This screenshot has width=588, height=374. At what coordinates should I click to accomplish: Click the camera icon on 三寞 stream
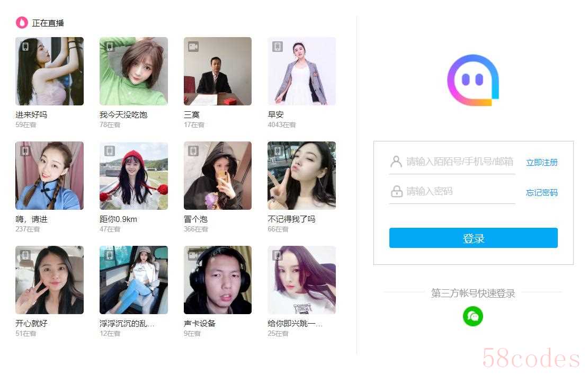pos(193,47)
